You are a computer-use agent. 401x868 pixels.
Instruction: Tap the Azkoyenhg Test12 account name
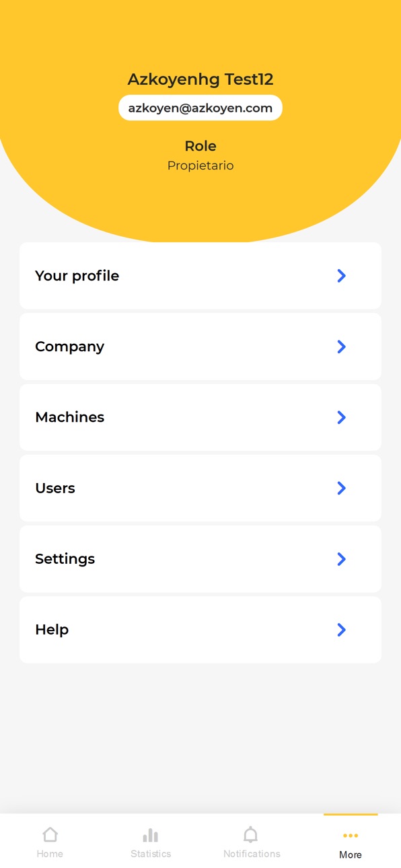pos(200,79)
